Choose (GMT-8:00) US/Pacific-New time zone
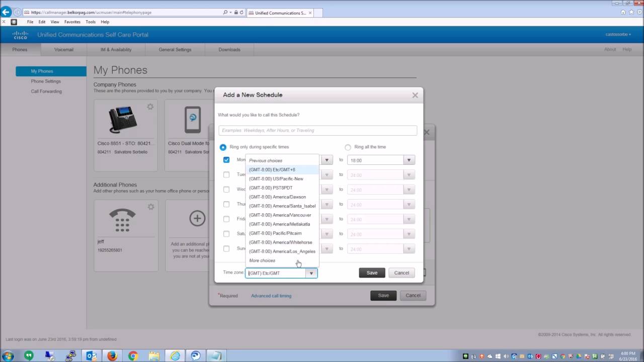This screenshot has width=644, height=362. (282, 179)
